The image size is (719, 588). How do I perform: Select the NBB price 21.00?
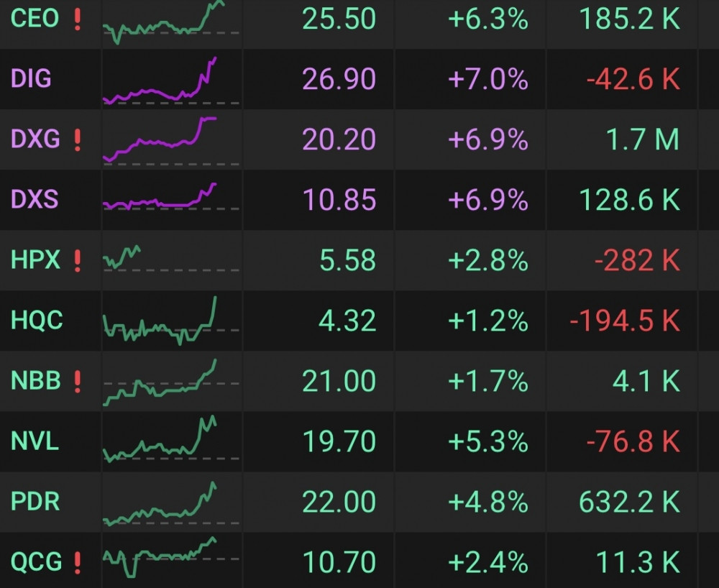339,381
